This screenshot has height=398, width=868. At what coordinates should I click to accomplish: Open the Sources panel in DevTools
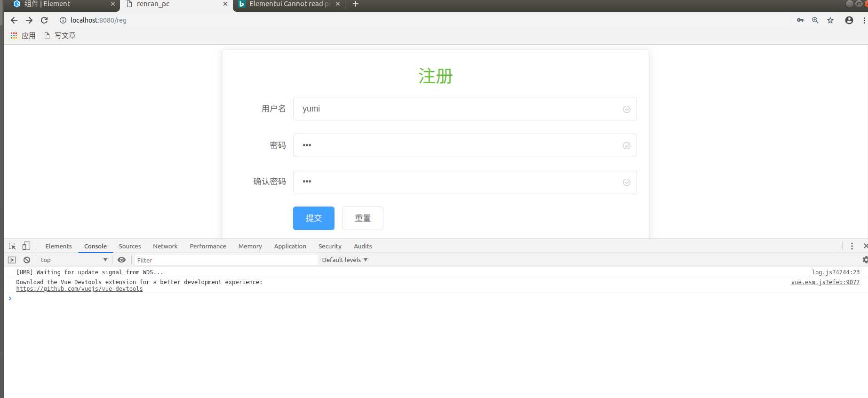(x=130, y=246)
